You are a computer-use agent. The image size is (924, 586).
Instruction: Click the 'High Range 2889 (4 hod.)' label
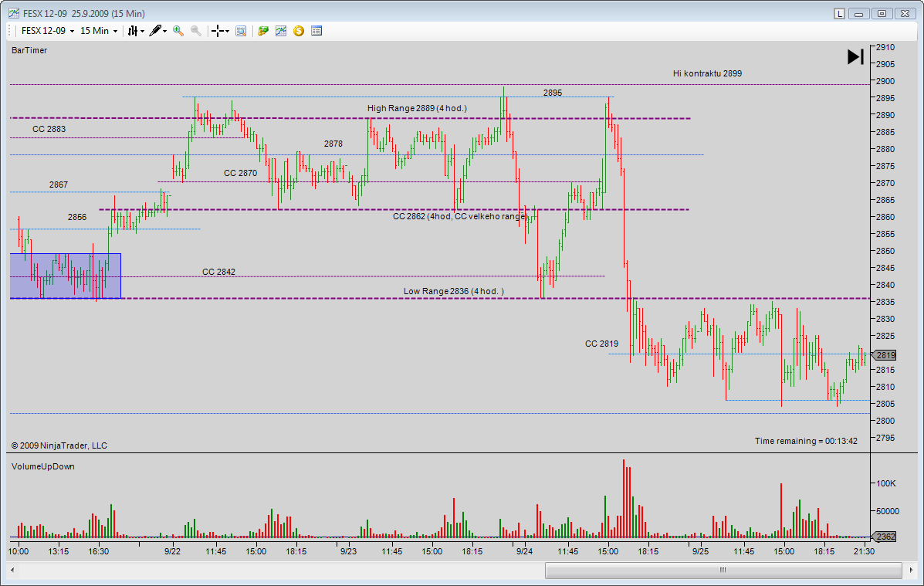[x=417, y=108]
